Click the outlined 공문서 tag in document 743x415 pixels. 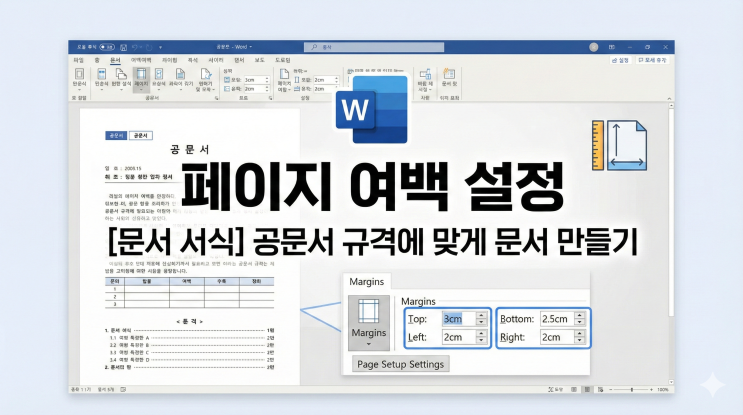coord(140,135)
